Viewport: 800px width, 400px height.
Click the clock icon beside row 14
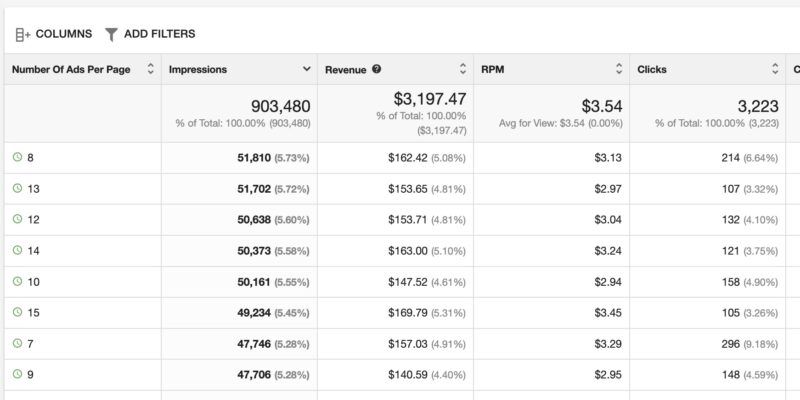pyautogui.click(x=17, y=250)
